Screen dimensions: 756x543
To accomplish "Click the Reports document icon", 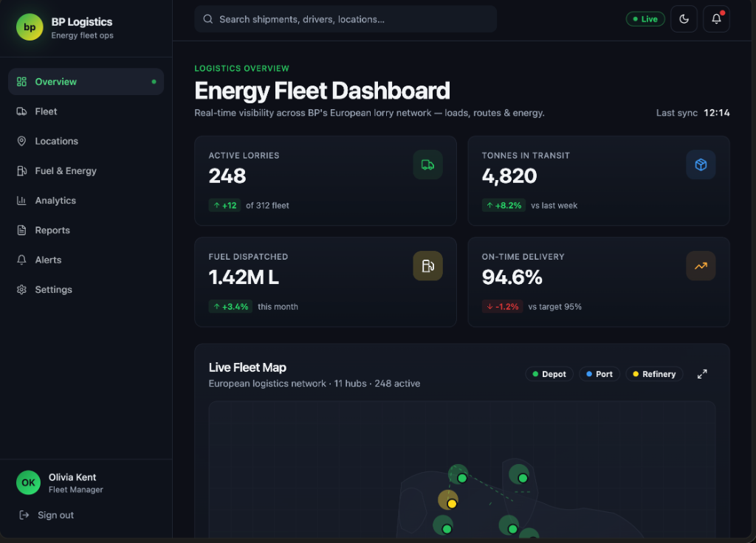I will (21, 230).
